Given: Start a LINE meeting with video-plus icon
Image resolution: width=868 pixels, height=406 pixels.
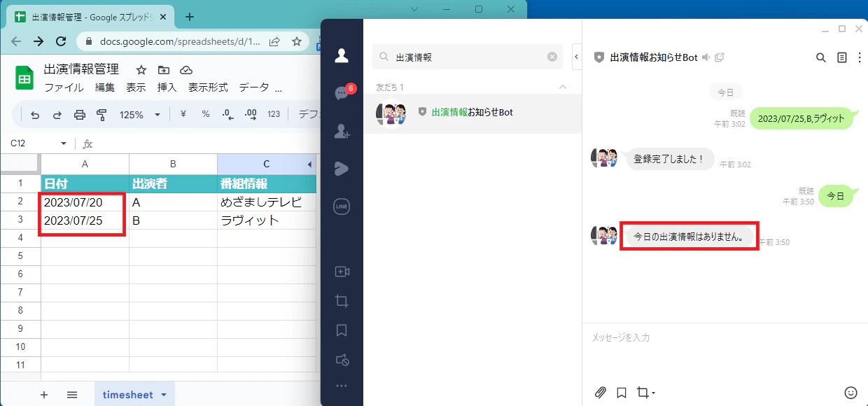Looking at the screenshot, I should tap(342, 272).
